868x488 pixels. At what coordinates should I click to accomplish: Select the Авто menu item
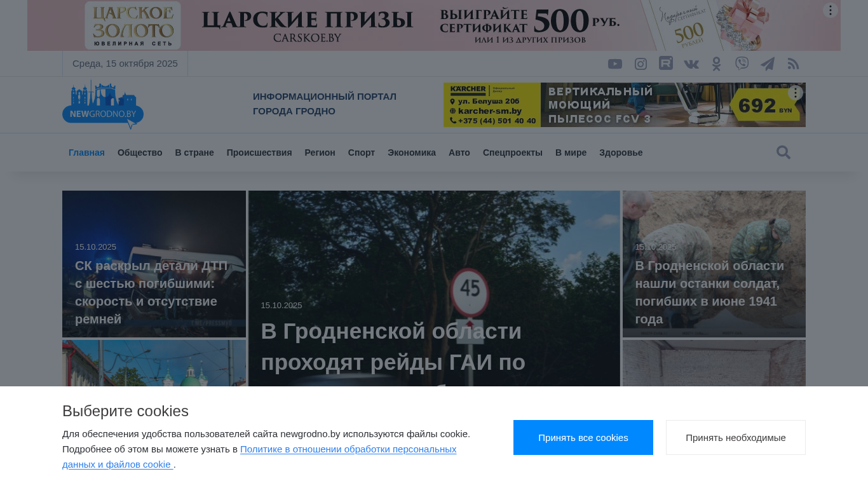(x=459, y=152)
